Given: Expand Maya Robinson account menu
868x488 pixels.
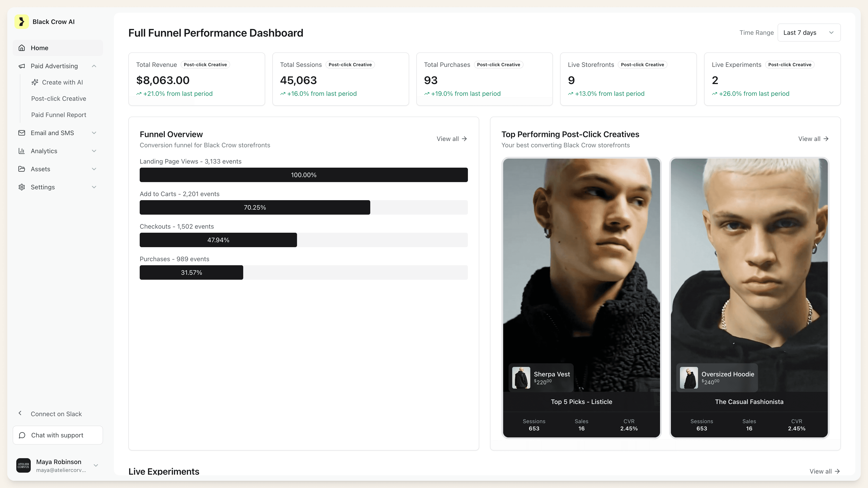Looking at the screenshot, I should (x=96, y=465).
